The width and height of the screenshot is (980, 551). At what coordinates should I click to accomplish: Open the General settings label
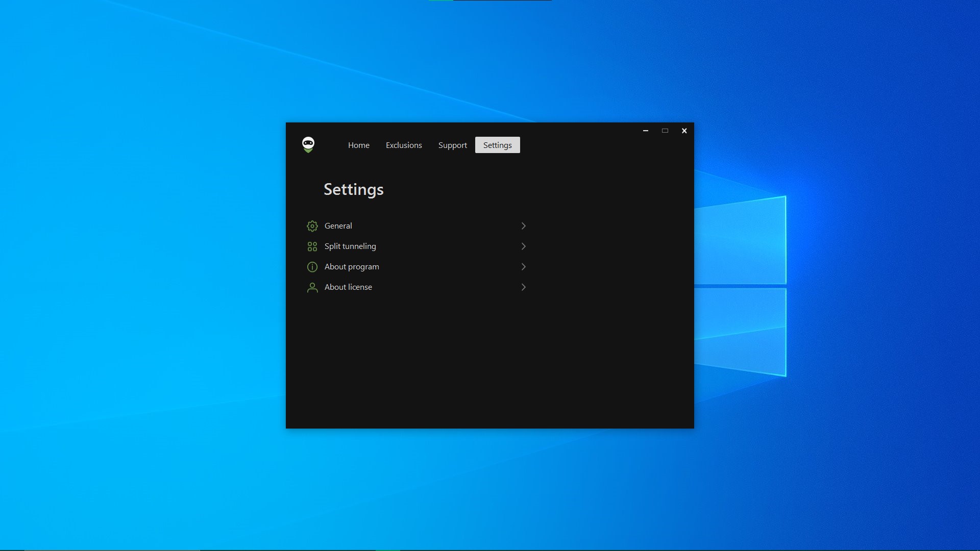coord(338,226)
